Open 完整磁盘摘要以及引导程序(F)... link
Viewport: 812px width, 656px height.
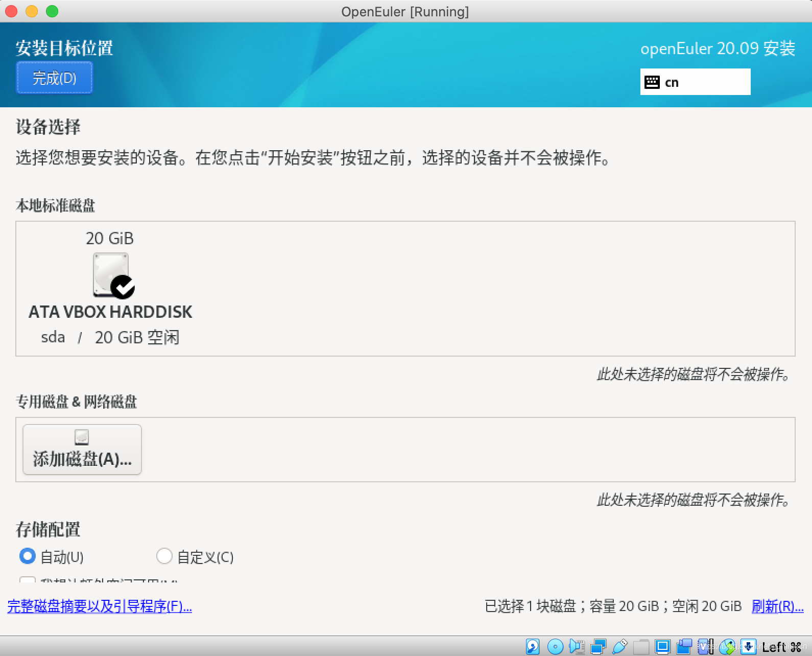[100, 606]
